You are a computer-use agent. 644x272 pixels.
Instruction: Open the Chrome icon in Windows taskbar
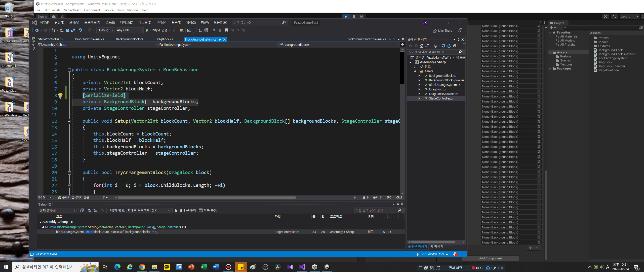[142, 267]
